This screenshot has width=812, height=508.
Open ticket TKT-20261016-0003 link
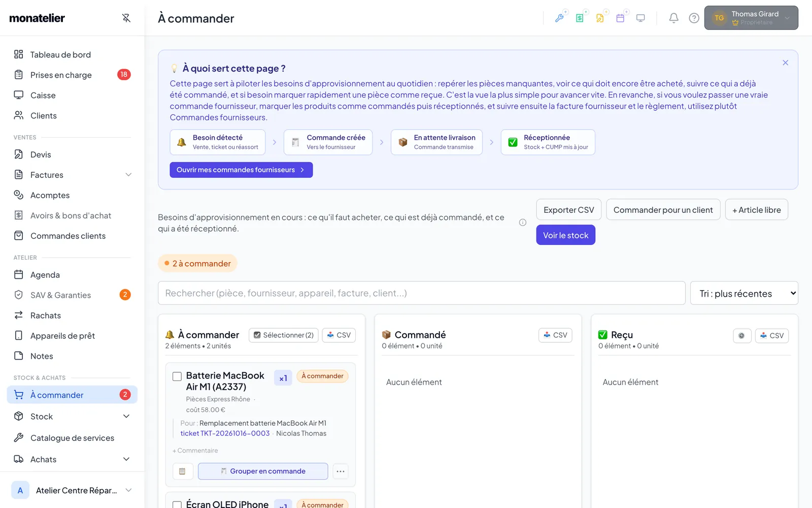225,433
